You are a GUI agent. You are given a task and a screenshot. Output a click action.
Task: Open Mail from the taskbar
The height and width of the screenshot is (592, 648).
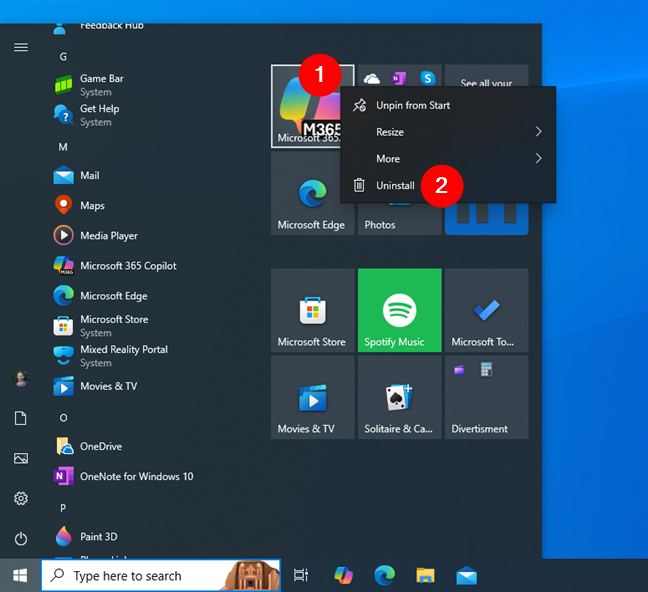coord(467,575)
